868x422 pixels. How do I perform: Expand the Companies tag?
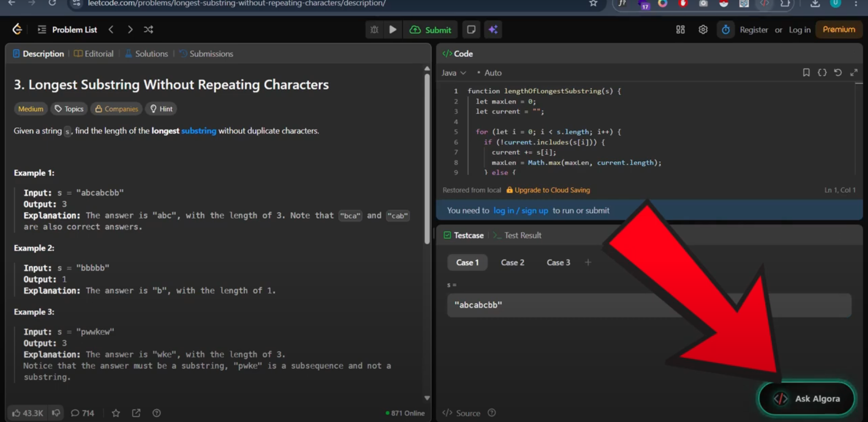point(116,109)
